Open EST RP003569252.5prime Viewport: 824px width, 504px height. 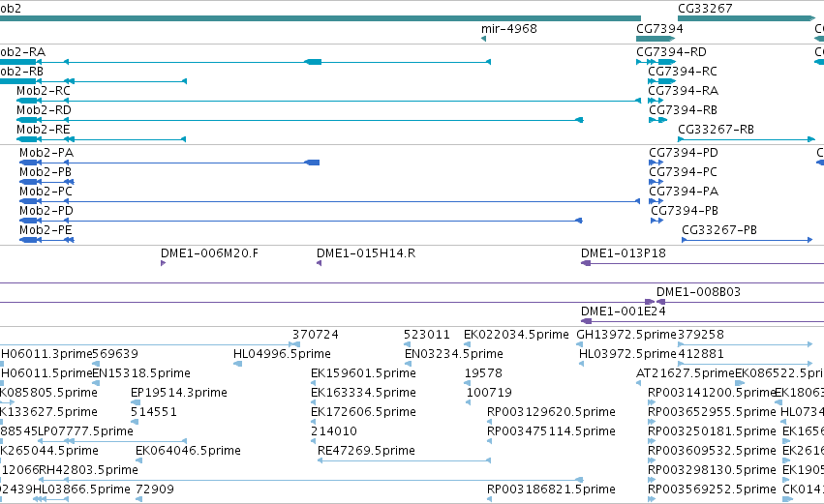712,489
